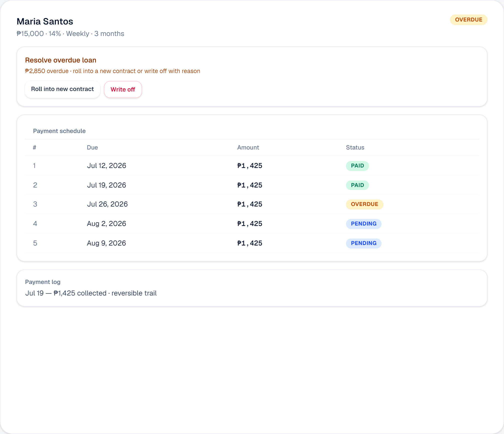Click the # column header
This screenshot has height=434, width=504.
pyautogui.click(x=34, y=147)
